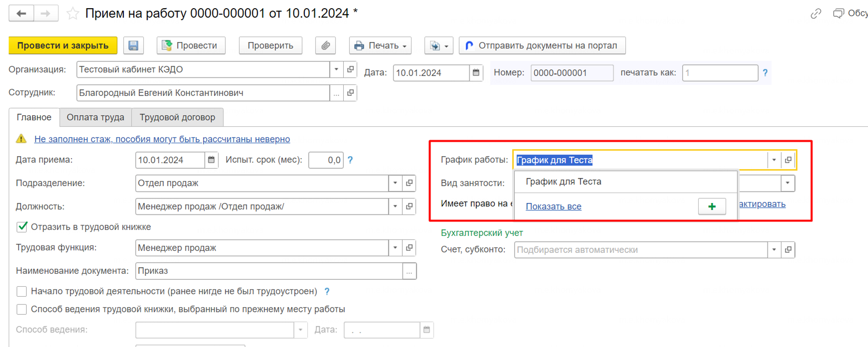Click the save diskette icon
868x347 pixels.
(x=133, y=46)
